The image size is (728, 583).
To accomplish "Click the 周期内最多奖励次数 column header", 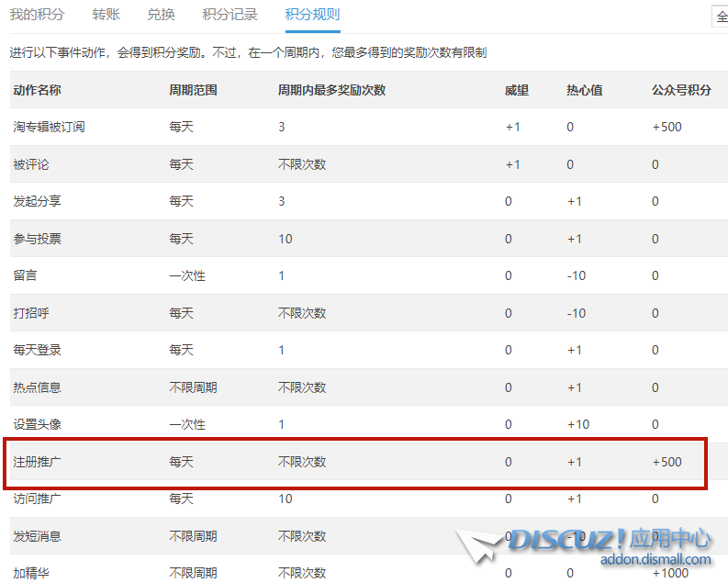I will (x=331, y=90).
